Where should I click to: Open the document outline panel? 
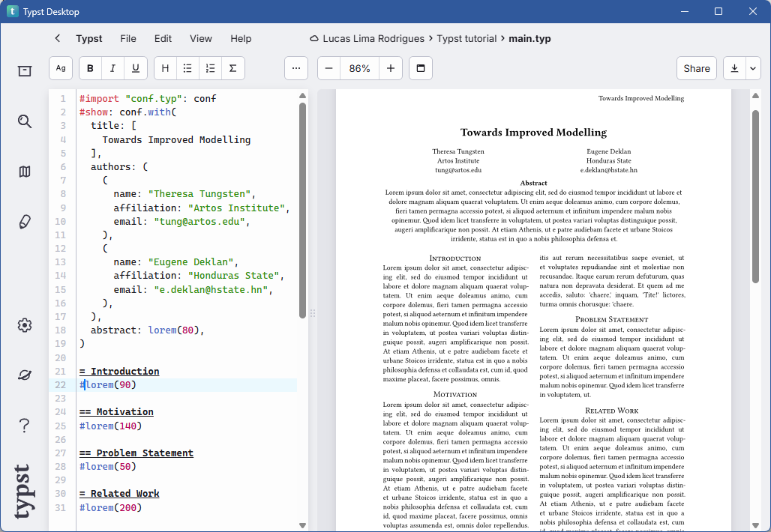24,172
